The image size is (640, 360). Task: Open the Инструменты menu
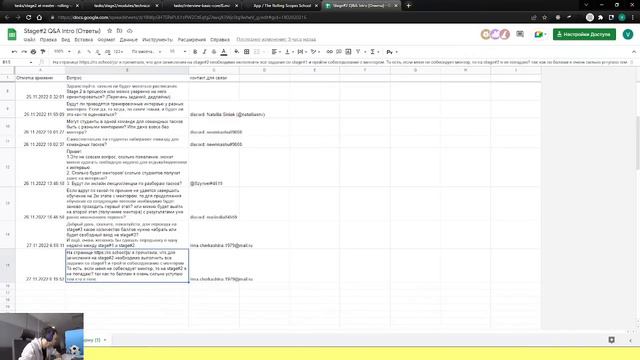(158, 40)
